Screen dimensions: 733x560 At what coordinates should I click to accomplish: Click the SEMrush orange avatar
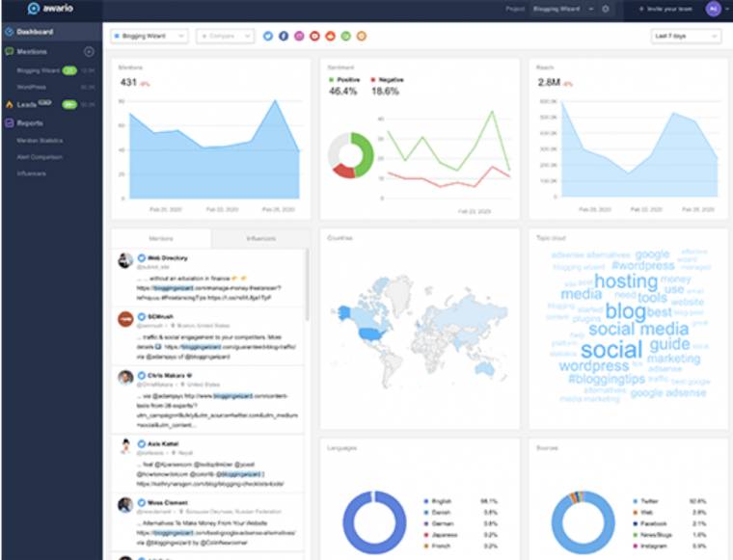click(125, 319)
